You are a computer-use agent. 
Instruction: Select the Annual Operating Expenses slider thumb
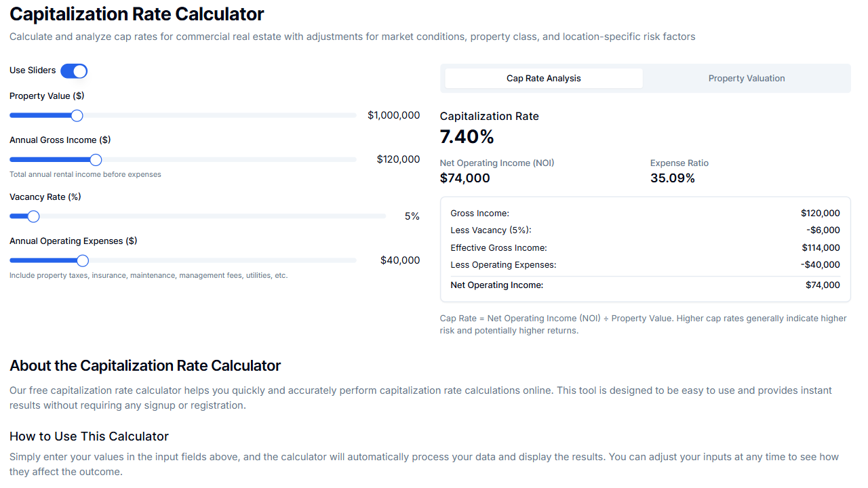(x=82, y=260)
